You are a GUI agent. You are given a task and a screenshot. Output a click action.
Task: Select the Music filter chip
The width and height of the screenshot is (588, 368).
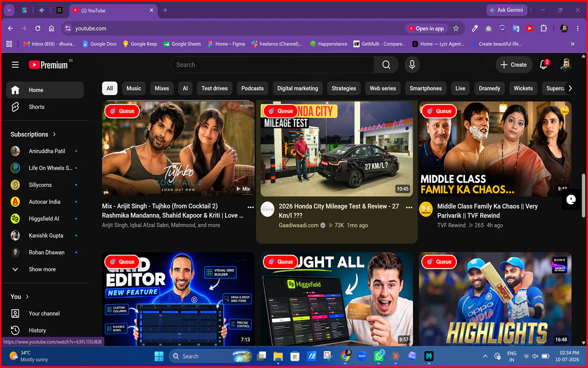tap(134, 88)
